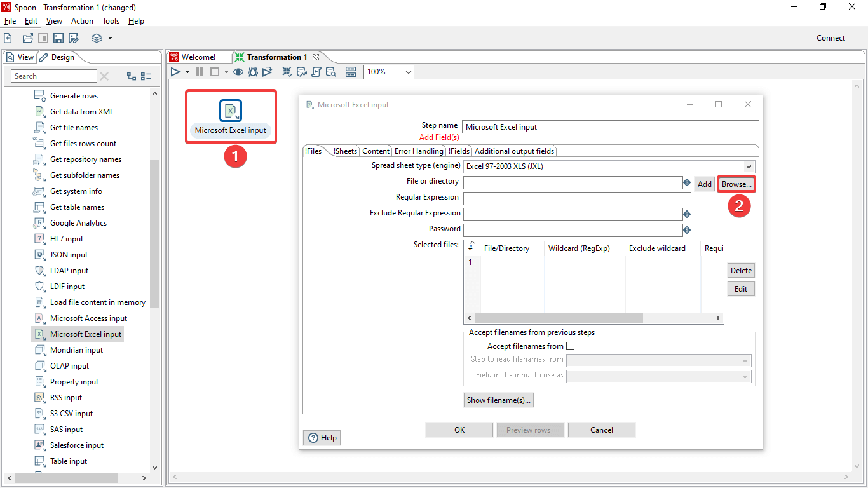Screen dimensions: 868x488
Task: Click the Save As icon
Action: (74, 38)
